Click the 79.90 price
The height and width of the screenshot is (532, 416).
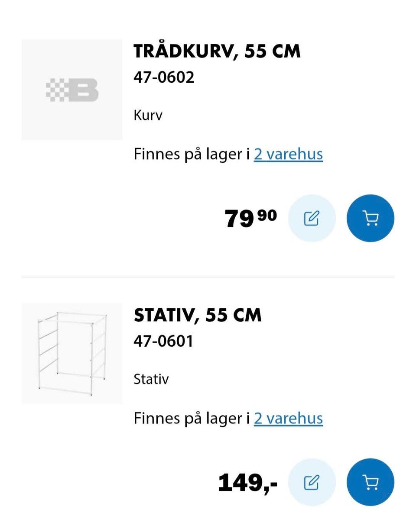250,218
